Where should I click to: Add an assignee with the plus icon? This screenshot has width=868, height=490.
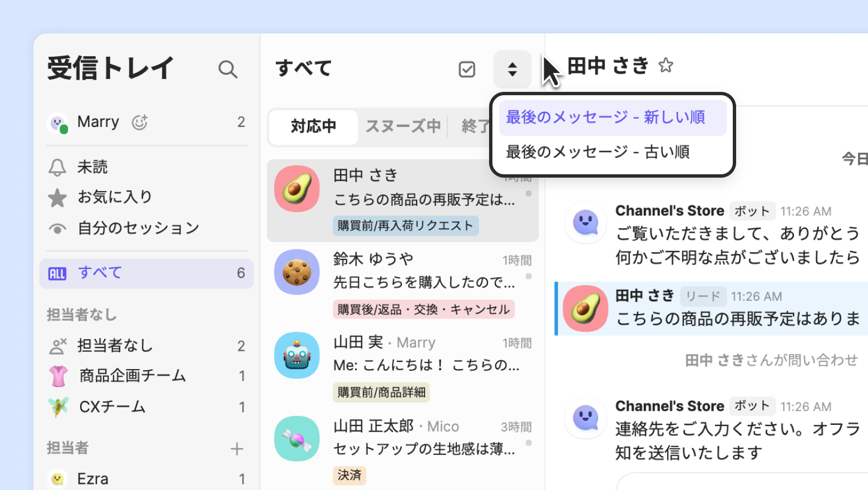click(x=237, y=449)
